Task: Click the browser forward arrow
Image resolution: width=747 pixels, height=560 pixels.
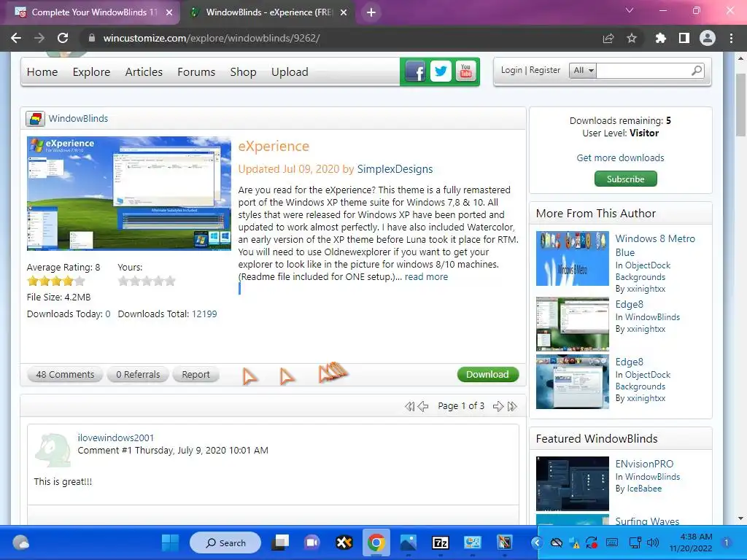Action: [x=39, y=38]
